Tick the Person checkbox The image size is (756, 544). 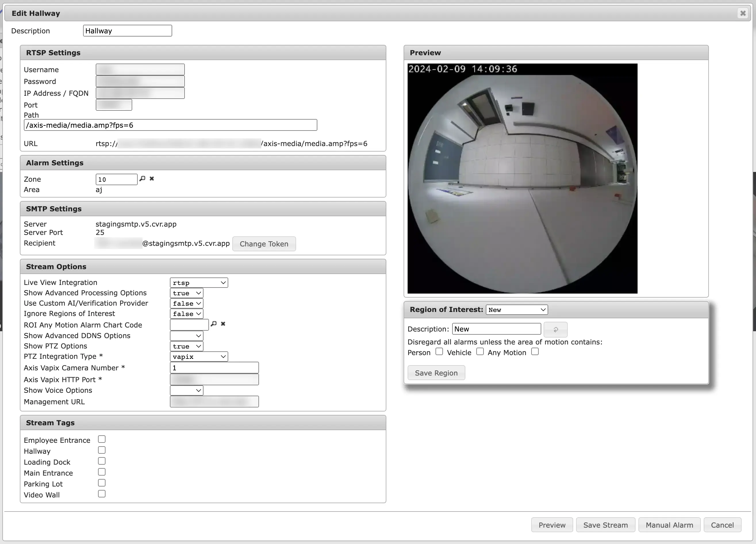[439, 352]
